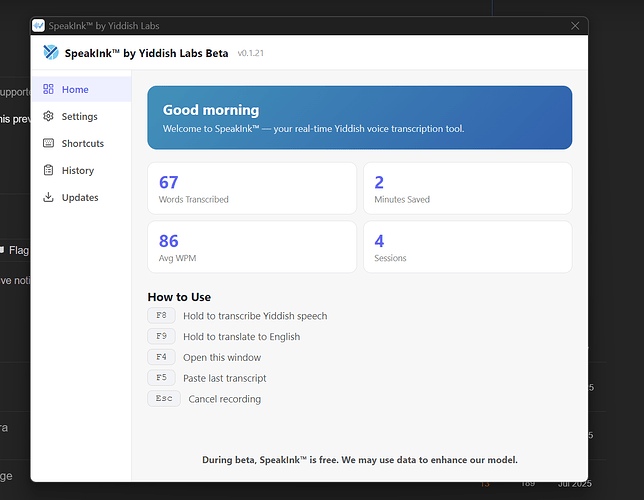Click the Shortcuts keyboard icon
Image resolution: width=644 pixels, height=500 pixels.
pyautogui.click(x=48, y=143)
